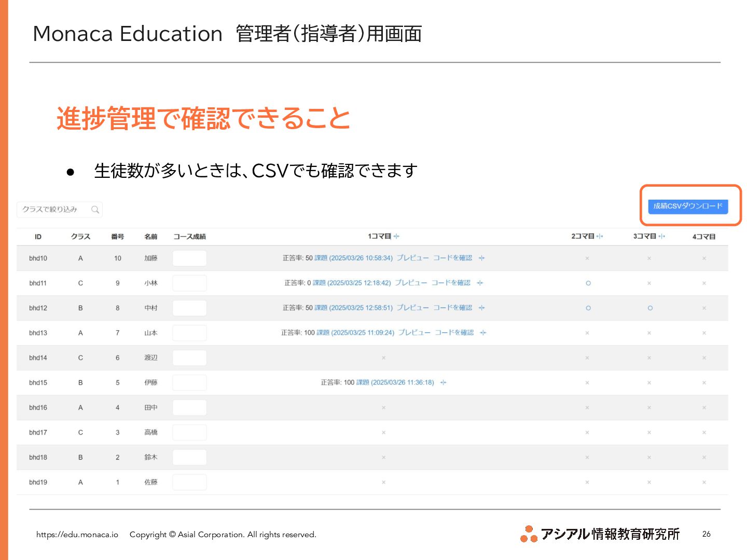747x560 pixels.
Task: Open プレビュー link in bhd13 row
Action: pyautogui.click(x=414, y=333)
